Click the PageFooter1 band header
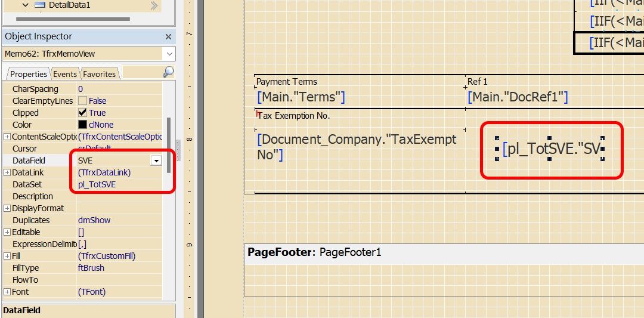 pos(314,252)
